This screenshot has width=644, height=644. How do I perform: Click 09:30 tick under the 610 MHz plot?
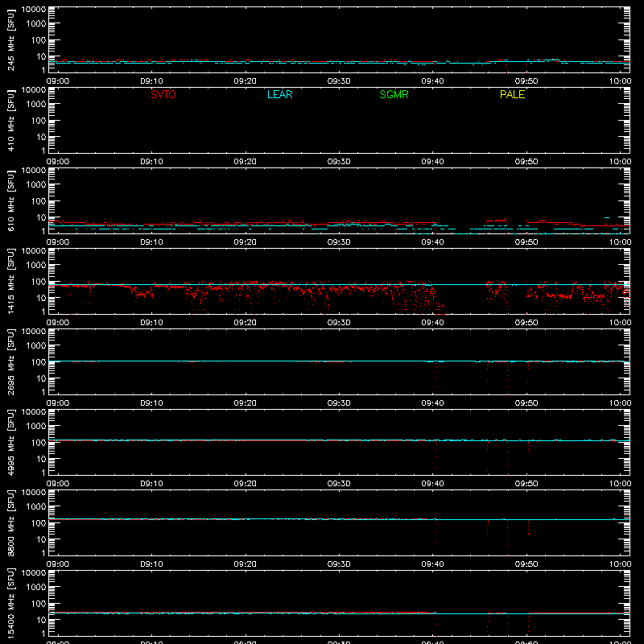(339, 242)
